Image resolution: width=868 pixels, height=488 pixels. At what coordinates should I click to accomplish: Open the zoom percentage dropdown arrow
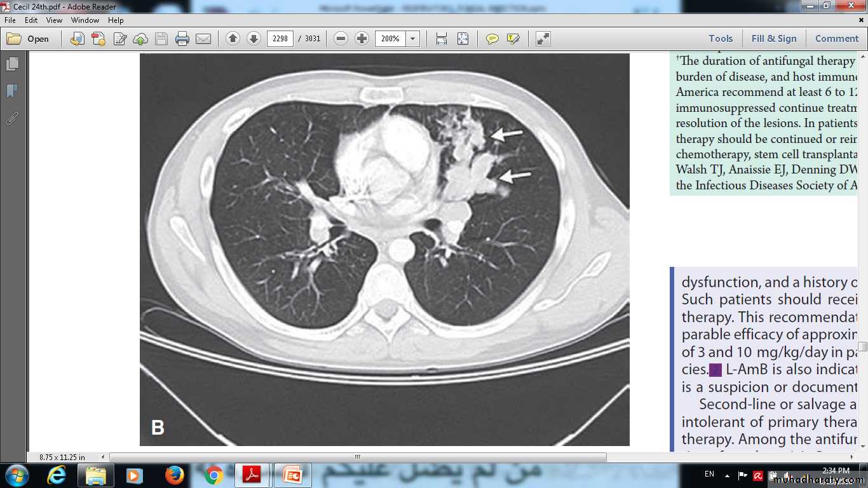413,39
